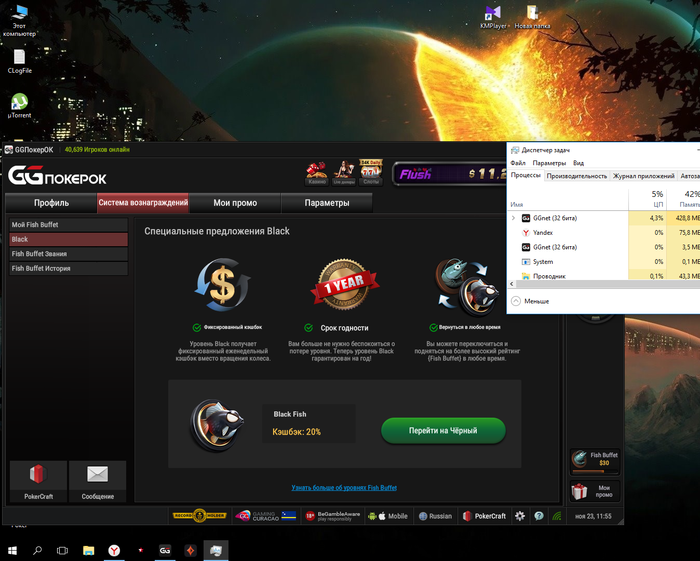The width and height of the screenshot is (700, 561).
Task: Open the Казино dice icon in GGПокерОК
Action: click(317, 174)
